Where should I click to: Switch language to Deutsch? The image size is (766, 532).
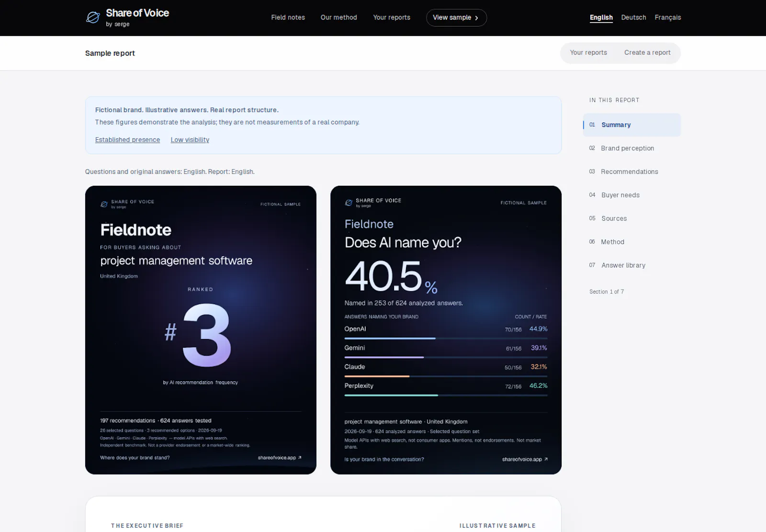(x=633, y=17)
